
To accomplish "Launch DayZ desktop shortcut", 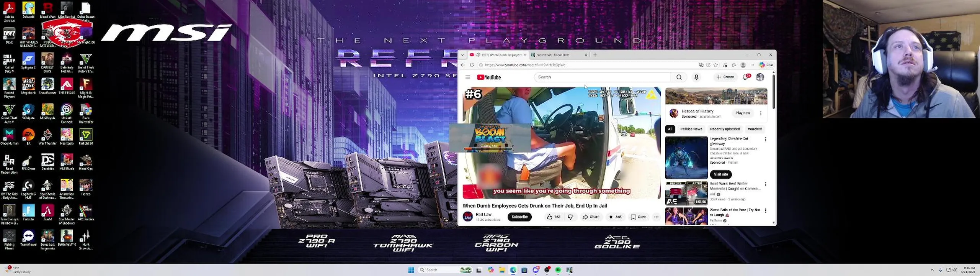I will pos(9,36).
